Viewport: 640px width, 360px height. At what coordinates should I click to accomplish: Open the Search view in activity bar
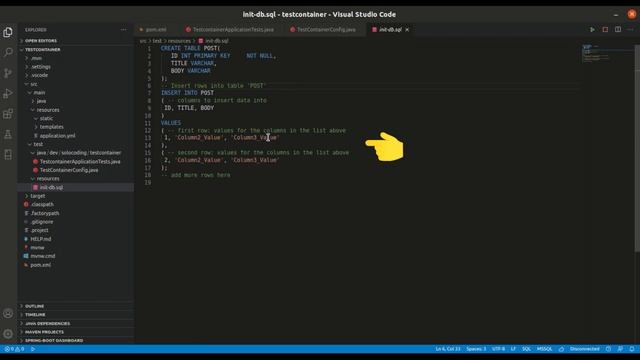[8, 52]
